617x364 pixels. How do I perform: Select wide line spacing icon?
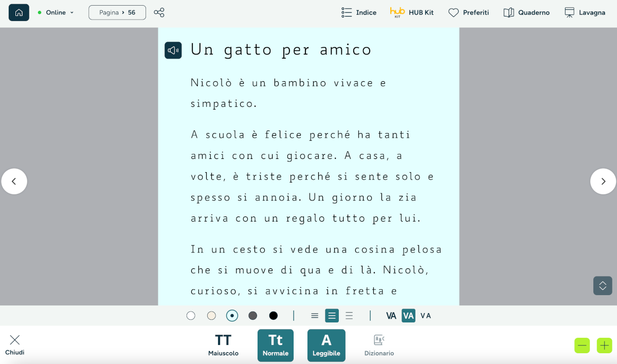[349, 316]
